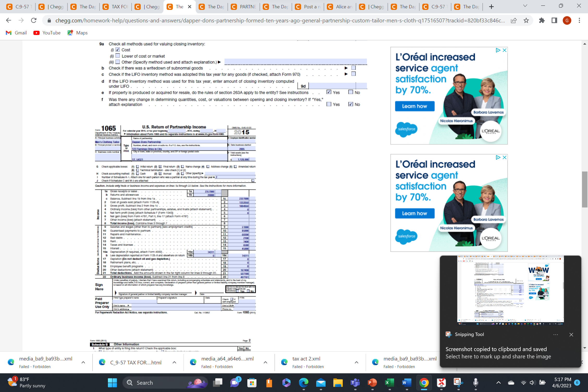Click the share page icon in address bar
Image resolution: width=588 pixels, height=392 pixels.
tap(513, 20)
